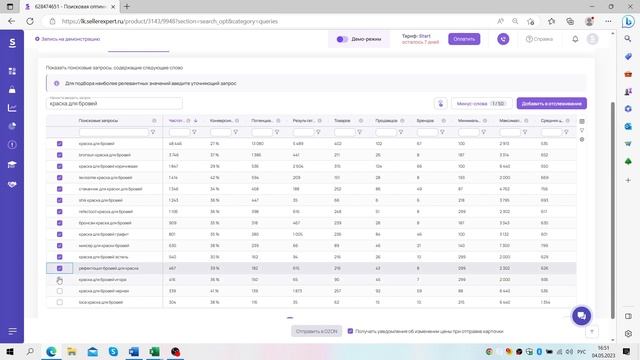
Task: Check the last table row checkbox
Action: [60, 302]
